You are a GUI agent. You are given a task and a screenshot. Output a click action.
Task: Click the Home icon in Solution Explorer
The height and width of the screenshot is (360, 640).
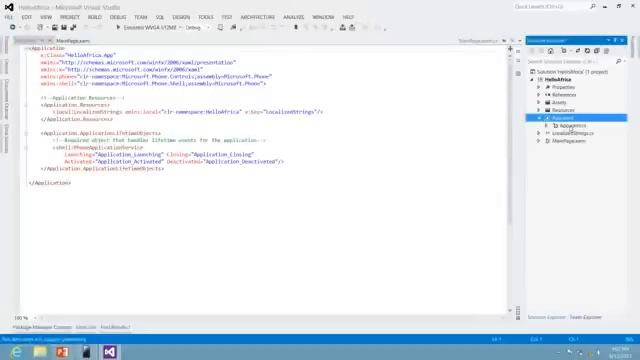[551, 51]
